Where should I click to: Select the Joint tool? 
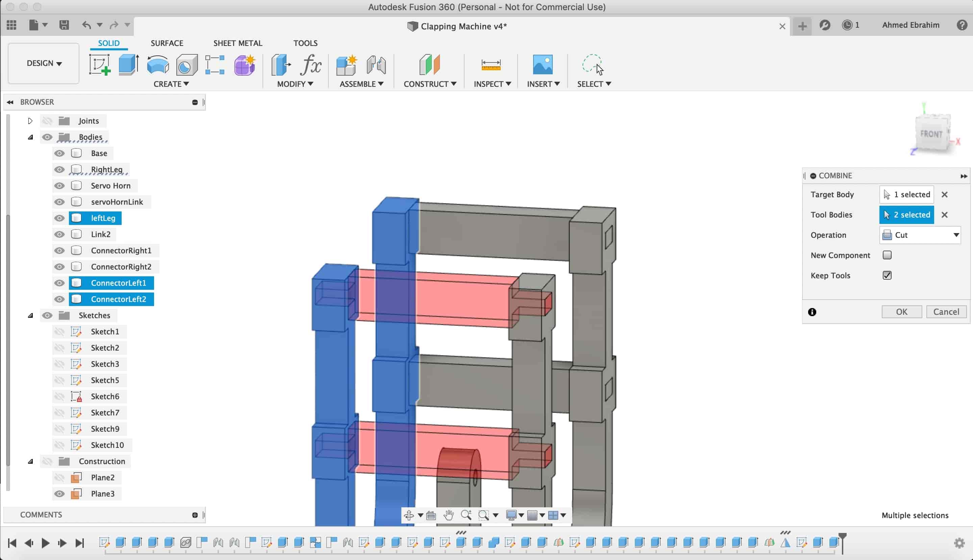tap(376, 65)
